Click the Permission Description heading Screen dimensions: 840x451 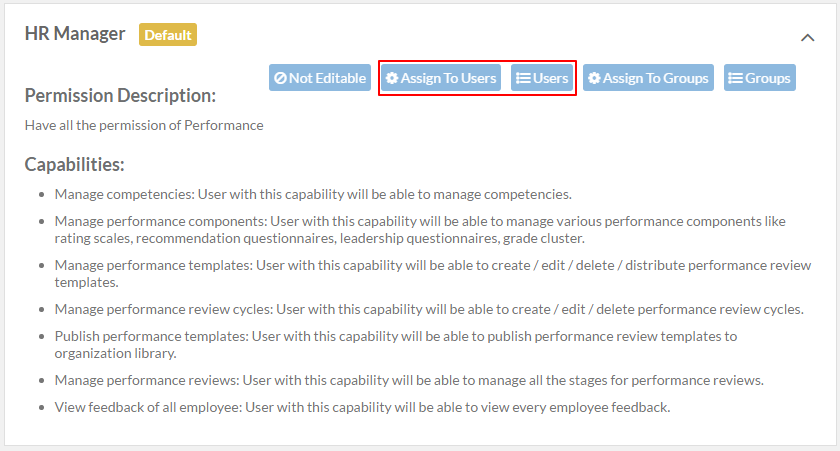(x=121, y=95)
